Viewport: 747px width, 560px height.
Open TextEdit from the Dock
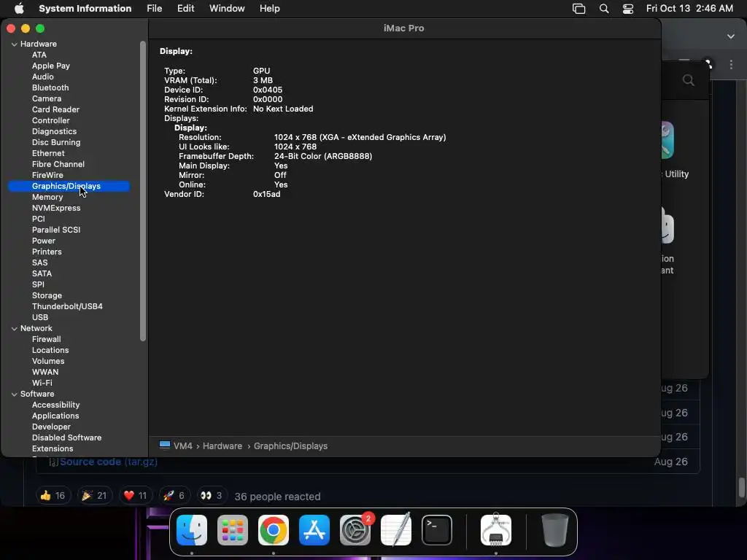click(396, 530)
